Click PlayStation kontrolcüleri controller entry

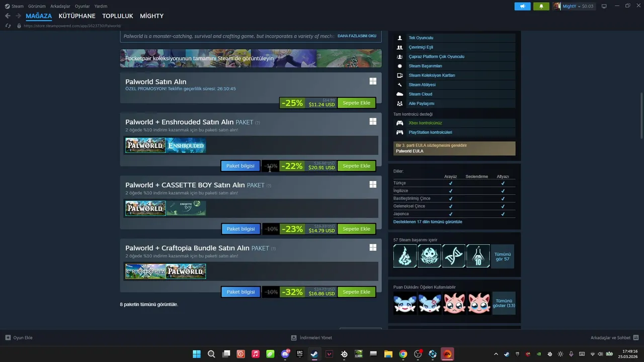coord(454,132)
